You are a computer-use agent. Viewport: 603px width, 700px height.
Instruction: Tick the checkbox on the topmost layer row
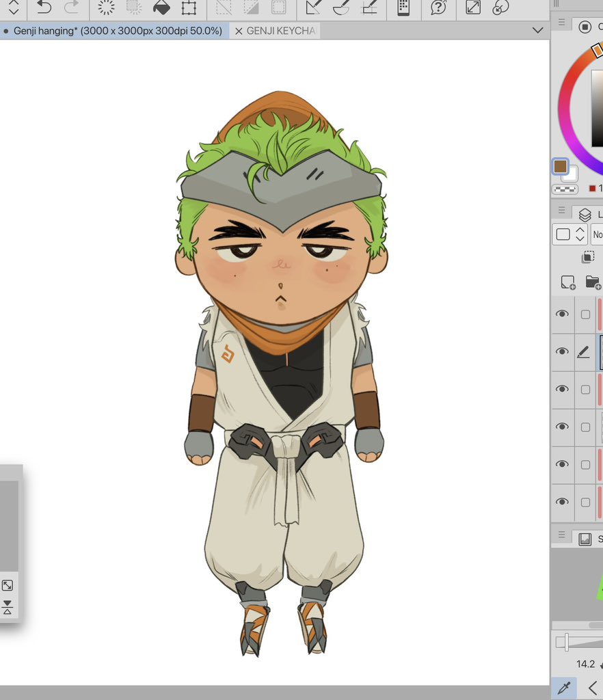586,314
